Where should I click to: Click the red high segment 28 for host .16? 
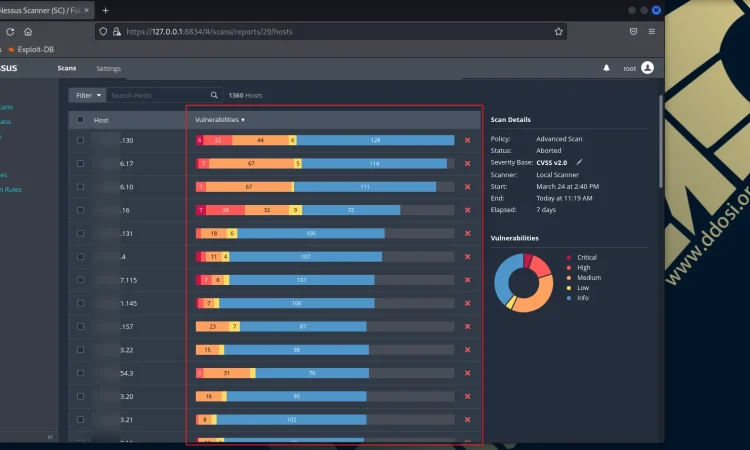point(225,210)
